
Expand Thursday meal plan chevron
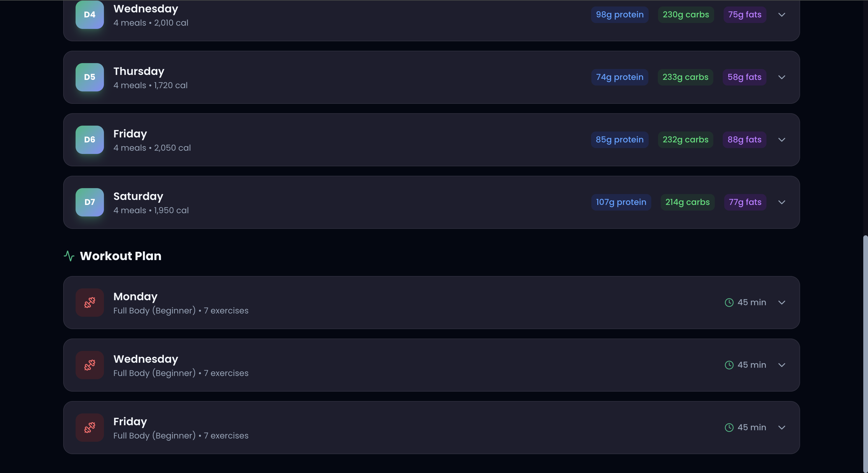click(782, 77)
